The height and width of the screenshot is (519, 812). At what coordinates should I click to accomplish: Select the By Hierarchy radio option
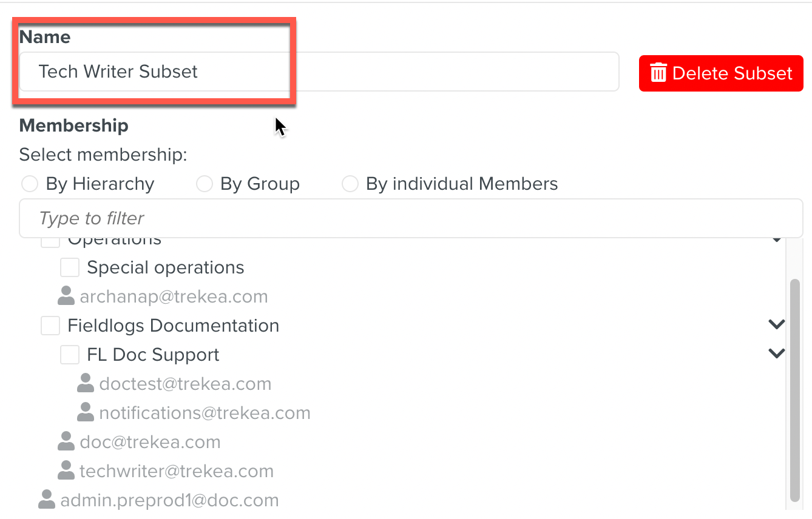[x=30, y=184]
